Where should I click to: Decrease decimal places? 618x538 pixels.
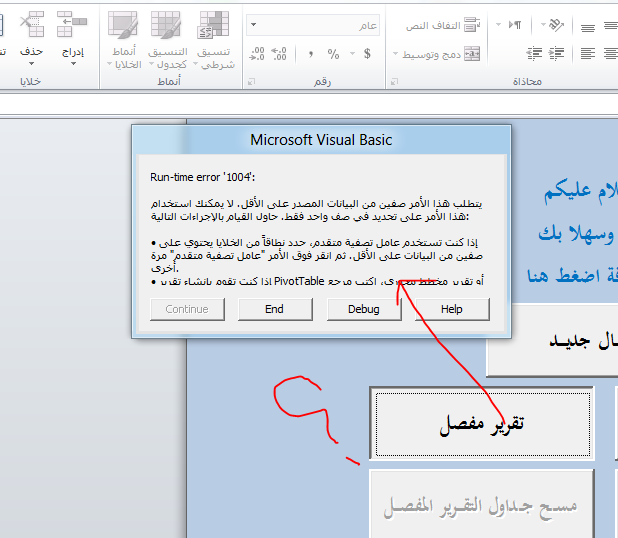point(257,54)
